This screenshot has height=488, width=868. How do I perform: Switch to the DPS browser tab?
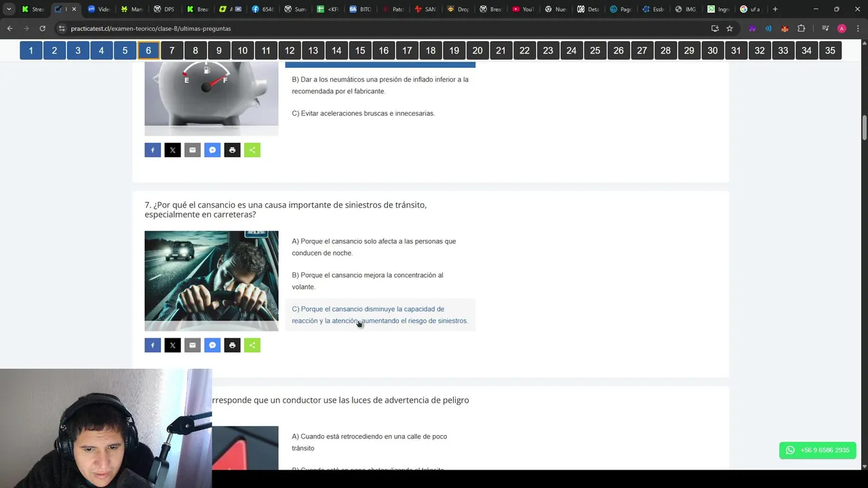[165, 9]
